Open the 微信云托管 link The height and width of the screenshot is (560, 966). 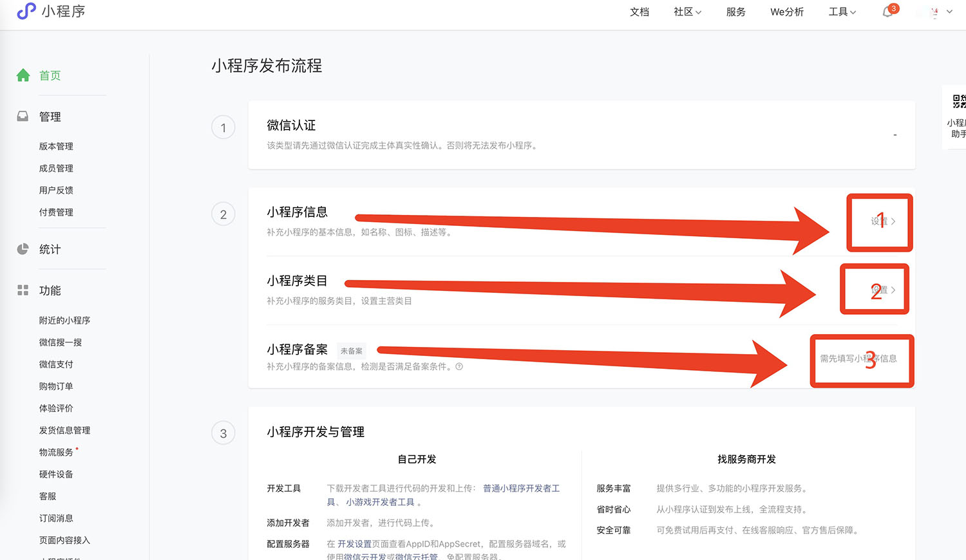(416, 557)
